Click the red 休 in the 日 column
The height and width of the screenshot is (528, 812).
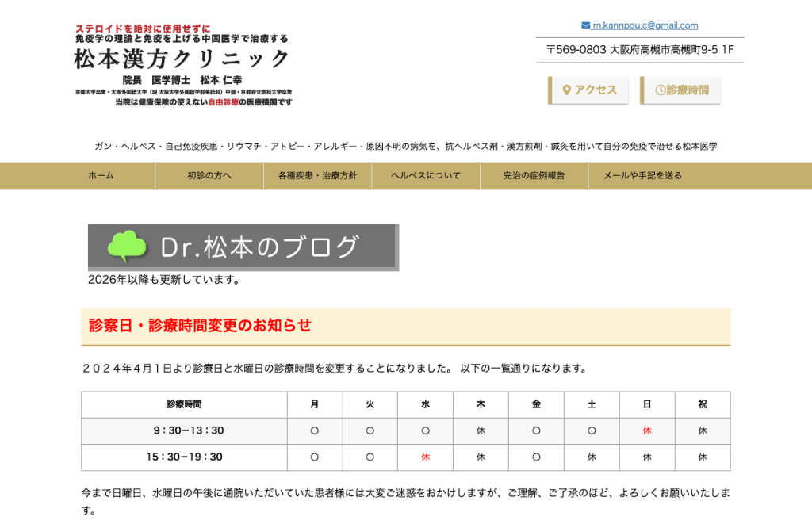[x=647, y=430]
